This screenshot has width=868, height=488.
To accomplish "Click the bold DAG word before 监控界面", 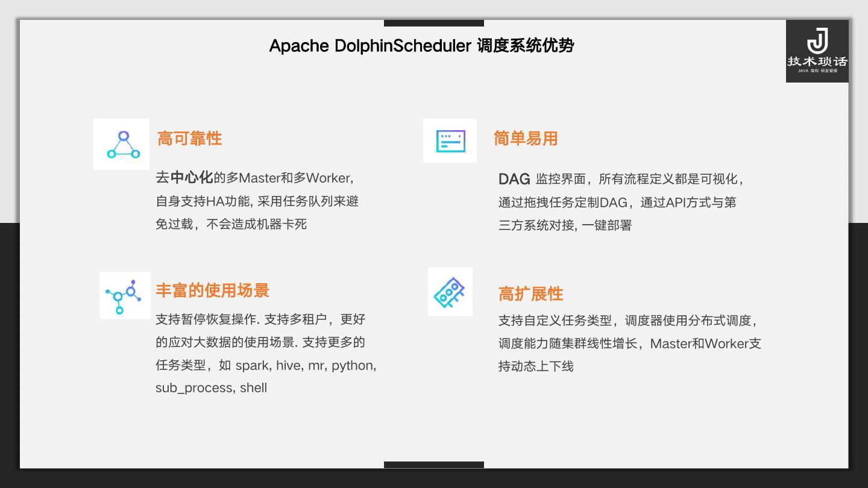I will coord(514,179).
